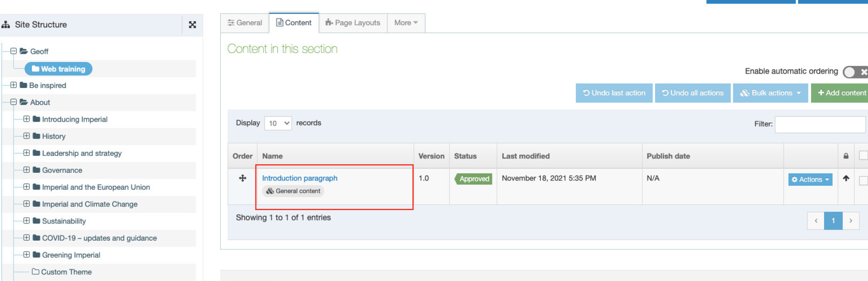Image resolution: width=868 pixels, height=281 pixels.
Task: Click the Site Structure hierarchy icon
Action: point(6,25)
